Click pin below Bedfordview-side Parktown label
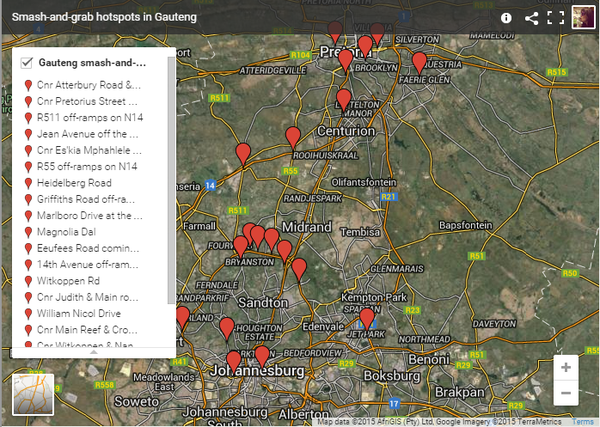 pos(262,356)
